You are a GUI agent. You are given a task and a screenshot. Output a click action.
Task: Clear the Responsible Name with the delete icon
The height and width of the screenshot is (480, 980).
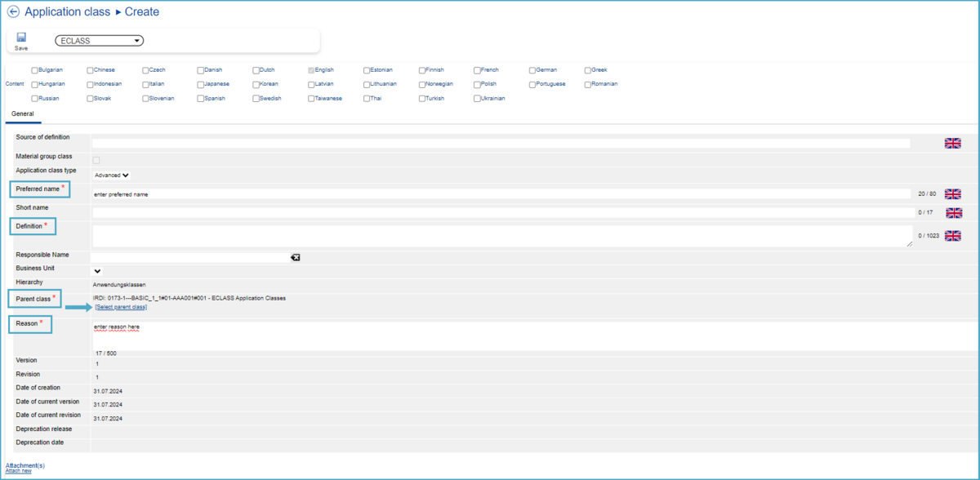[295, 257]
